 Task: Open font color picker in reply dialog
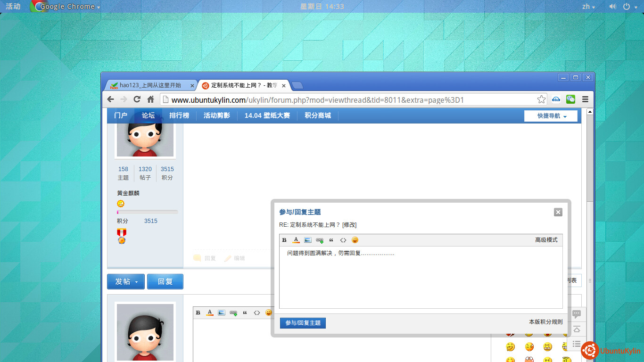pos(296,240)
